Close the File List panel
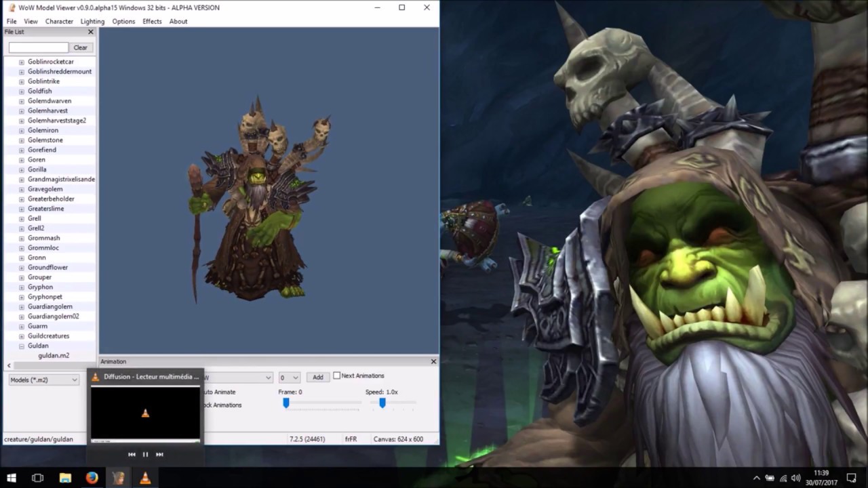The height and width of the screenshot is (488, 868). coord(91,32)
